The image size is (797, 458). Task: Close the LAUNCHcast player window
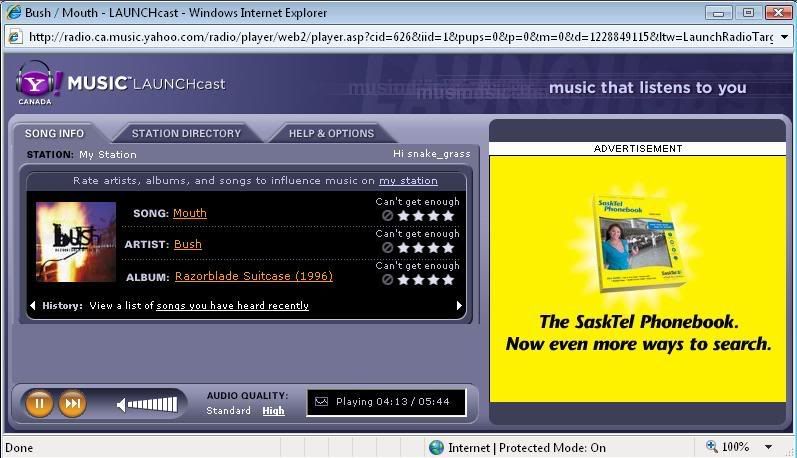(778, 13)
